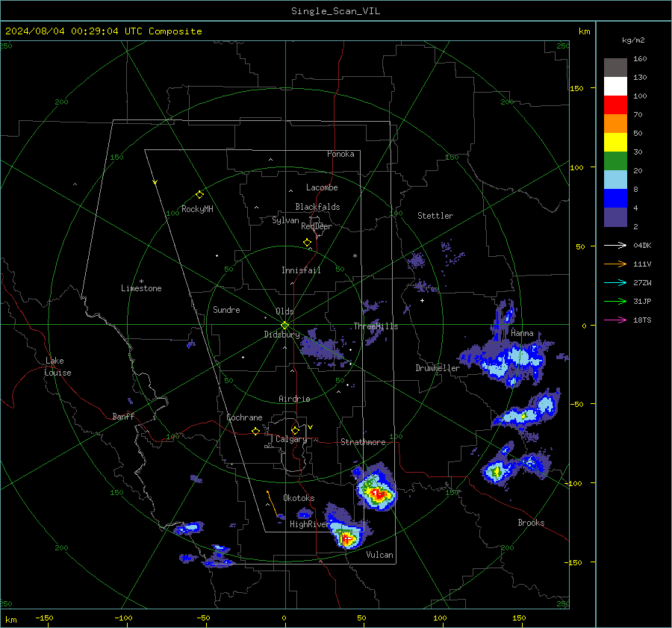Click the orange 111V arrow in legend
Screen dimensions: 672x628
[x=615, y=264]
